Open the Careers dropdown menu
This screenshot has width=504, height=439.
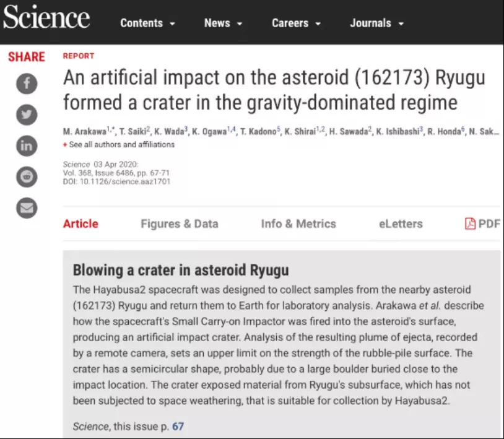coord(296,24)
